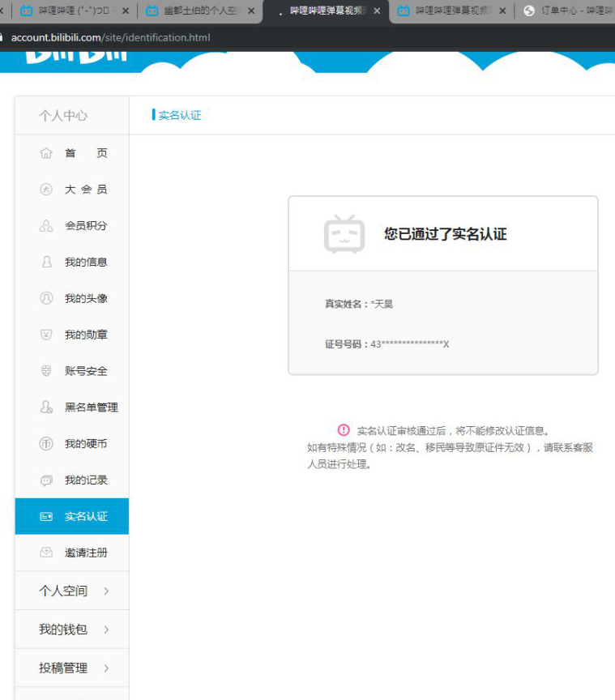Click the 我的头像 avatar icon
Viewport: 615px width, 700px height.
46,298
